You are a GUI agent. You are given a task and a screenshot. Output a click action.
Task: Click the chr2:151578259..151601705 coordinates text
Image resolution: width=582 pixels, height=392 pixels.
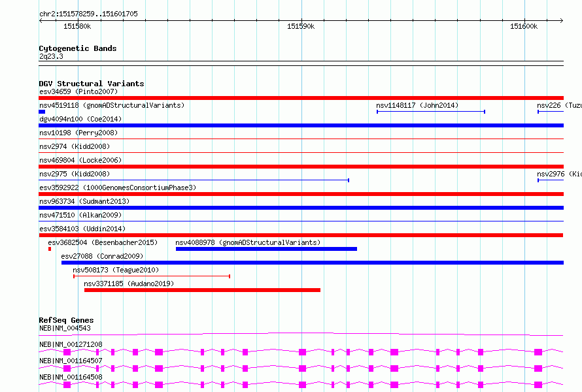pos(88,14)
